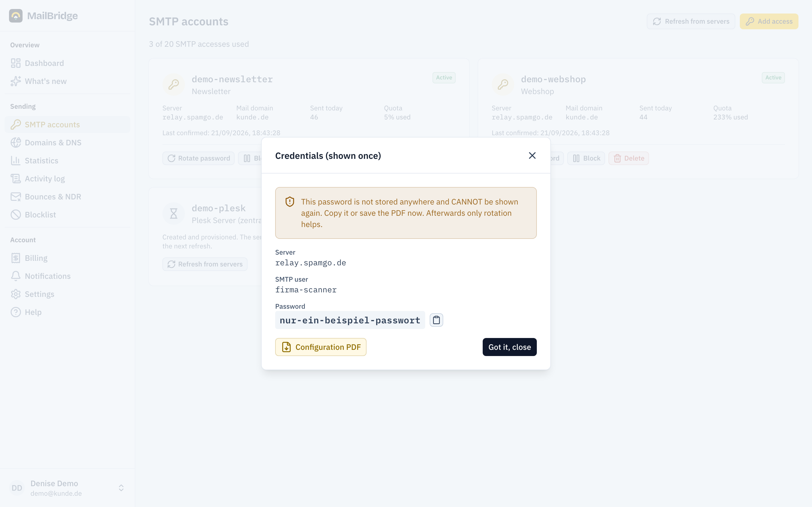Viewport: 812px width, 507px height.
Task: Open the Statistics chart icon
Action: coord(16,161)
